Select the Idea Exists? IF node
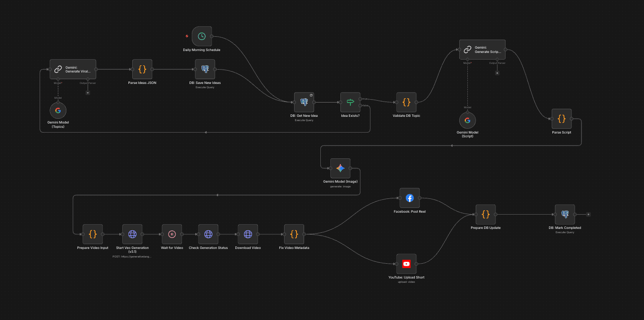This screenshot has width=644, height=320. point(350,102)
